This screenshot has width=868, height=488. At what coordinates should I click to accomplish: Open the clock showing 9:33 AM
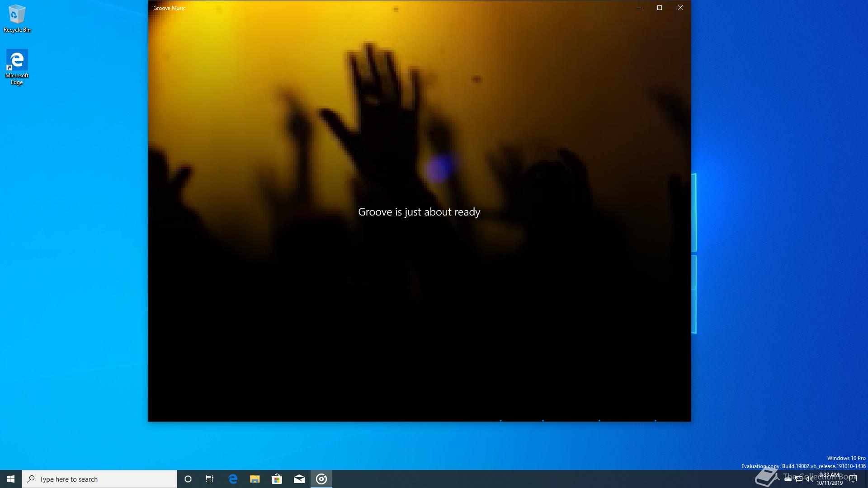tap(830, 479)
